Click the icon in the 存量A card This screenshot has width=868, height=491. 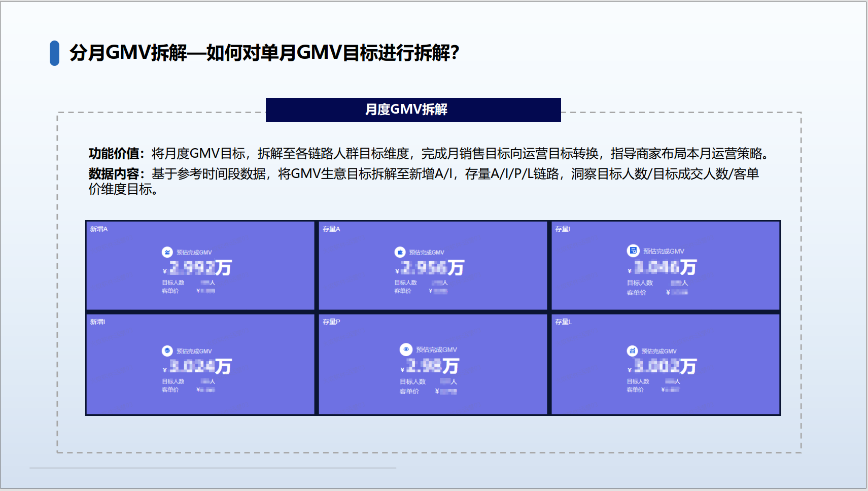coord(400,252)
